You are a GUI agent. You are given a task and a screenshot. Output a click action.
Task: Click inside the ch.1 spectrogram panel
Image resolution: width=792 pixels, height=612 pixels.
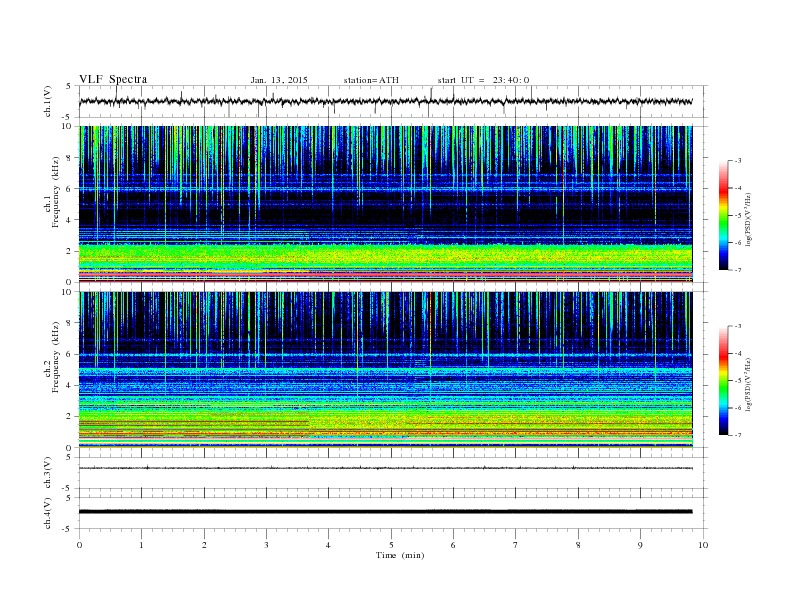pos(386,204)
